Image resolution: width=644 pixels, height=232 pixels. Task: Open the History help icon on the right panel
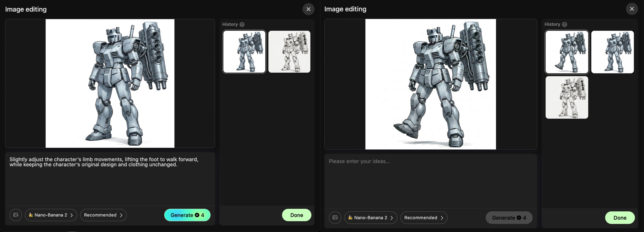pyautogui.click(x=565, y=24)
